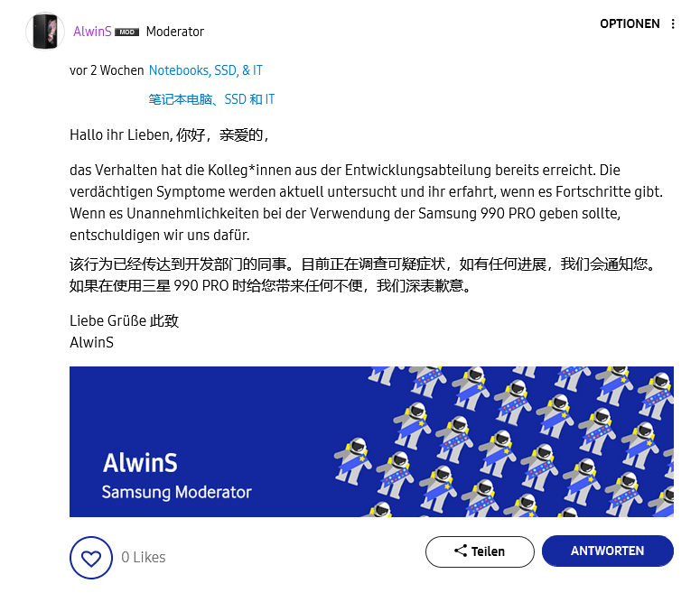Screen dimensions: 700x602
Task: Open the Chinese SSD 和 IT category link
Action: click(211, 99)
